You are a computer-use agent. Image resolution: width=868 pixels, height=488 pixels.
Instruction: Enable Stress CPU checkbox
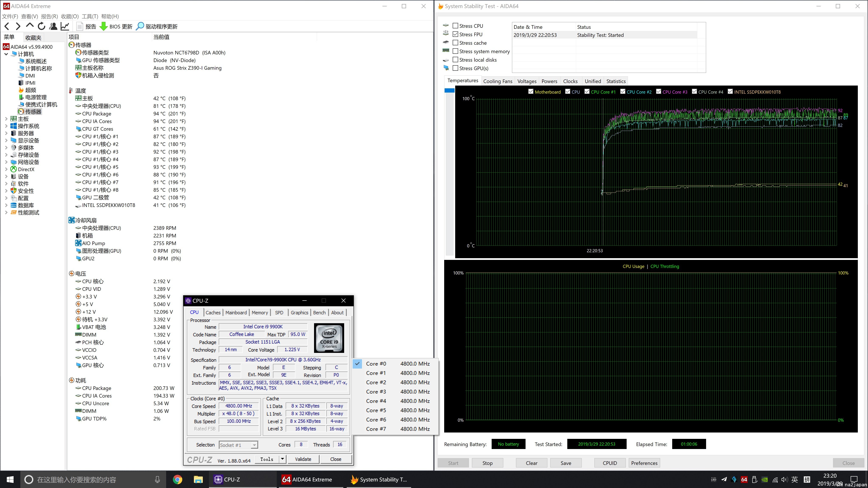455,26
